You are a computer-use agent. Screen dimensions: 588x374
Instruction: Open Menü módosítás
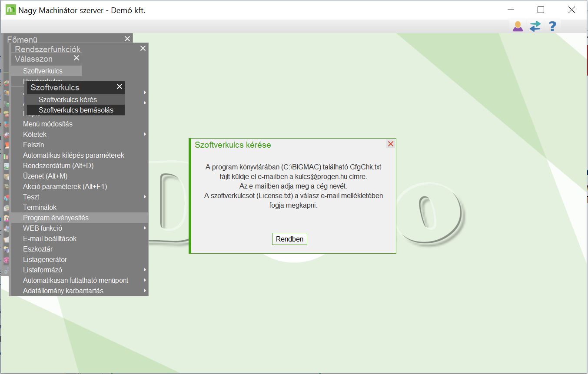tap(79, 124)
